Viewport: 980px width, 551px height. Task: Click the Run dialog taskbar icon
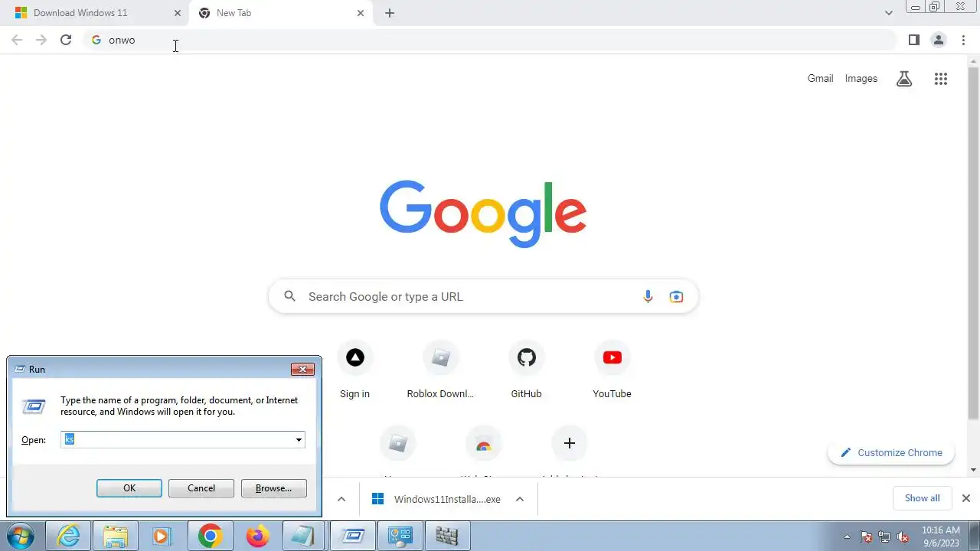(x=352, y=536)
